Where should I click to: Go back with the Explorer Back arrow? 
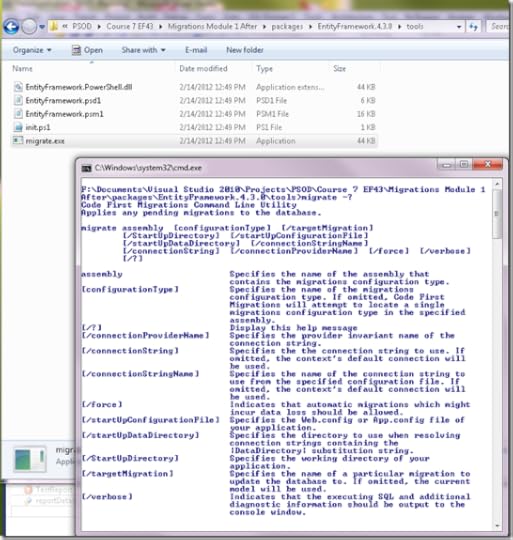tap(11, 27)
